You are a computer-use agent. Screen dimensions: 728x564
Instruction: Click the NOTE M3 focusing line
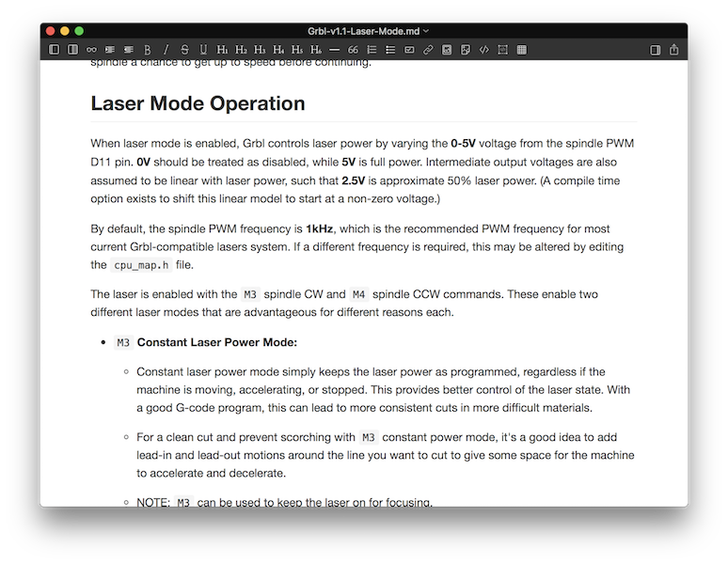[284, 502]
